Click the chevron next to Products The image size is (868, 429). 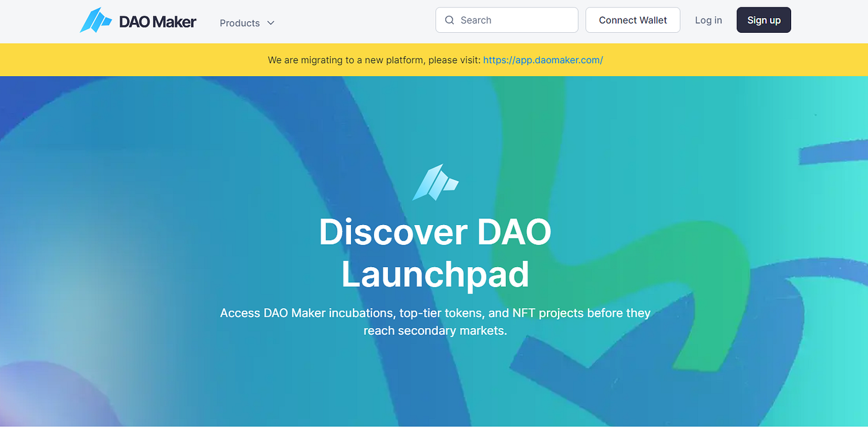click(x=270, y=23)
